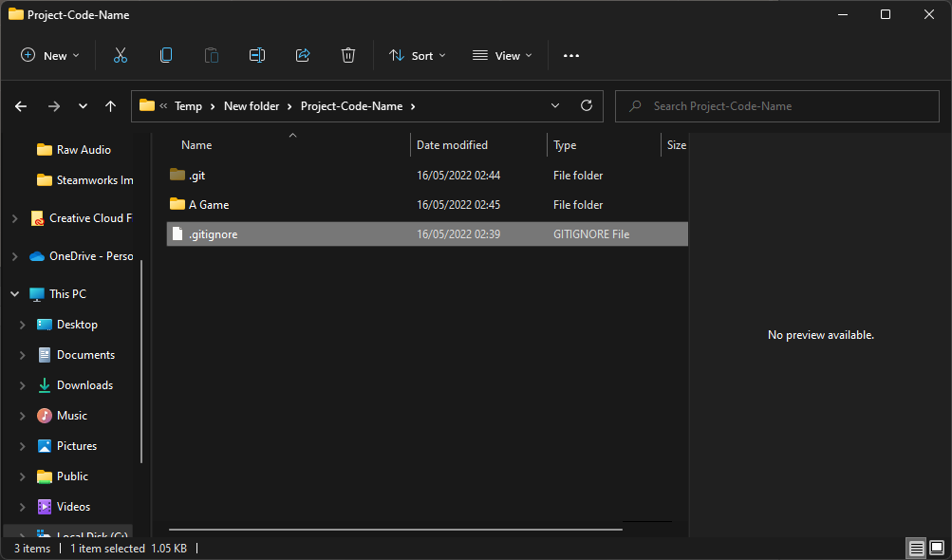The width and height of the screenshot is (952, 560).
Task: Click the Downloads arrow icon in sidebar
Action: pos(45,385)
